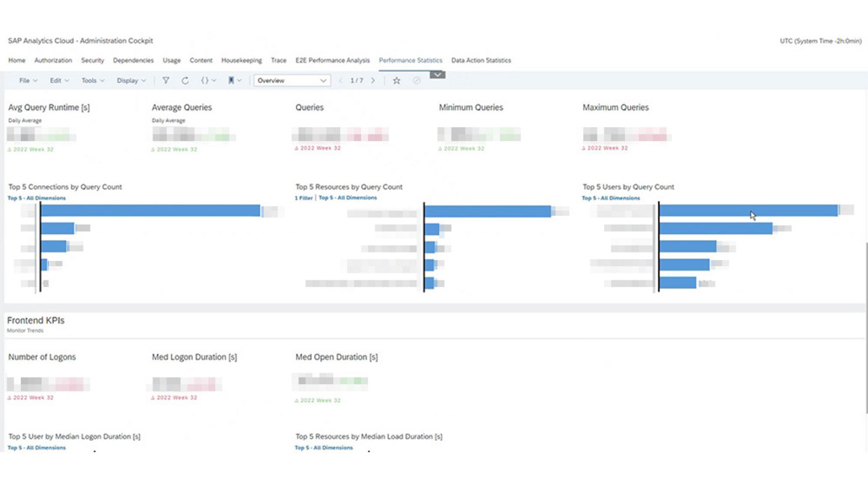Click the Average Queries tile title

point(182,108)
